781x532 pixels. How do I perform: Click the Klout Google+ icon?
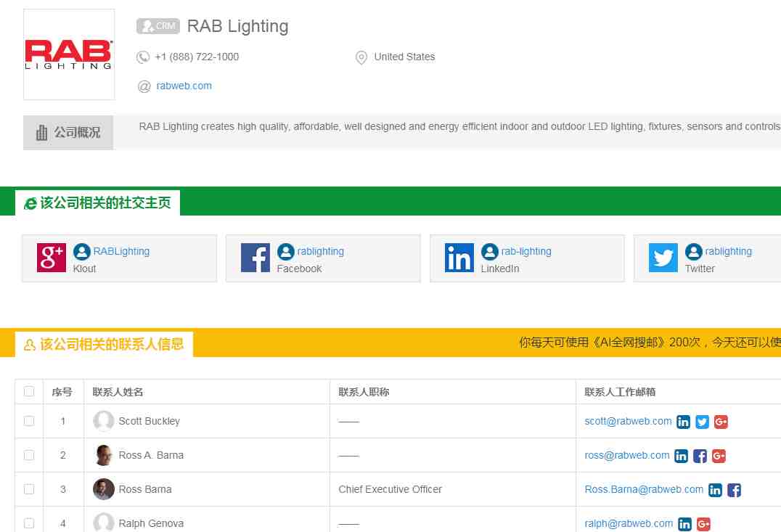[52, 258]
